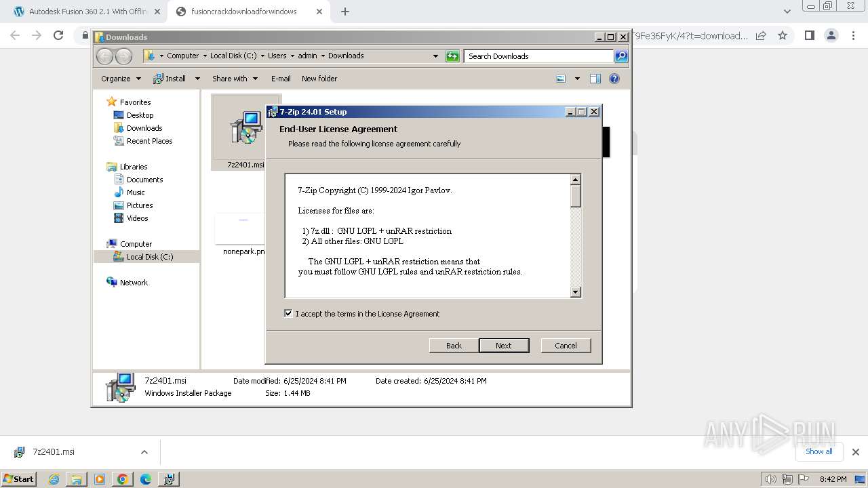868x488 pixels.
Task: Launch Internet Explorer from the taskbar
Action: 54,479
